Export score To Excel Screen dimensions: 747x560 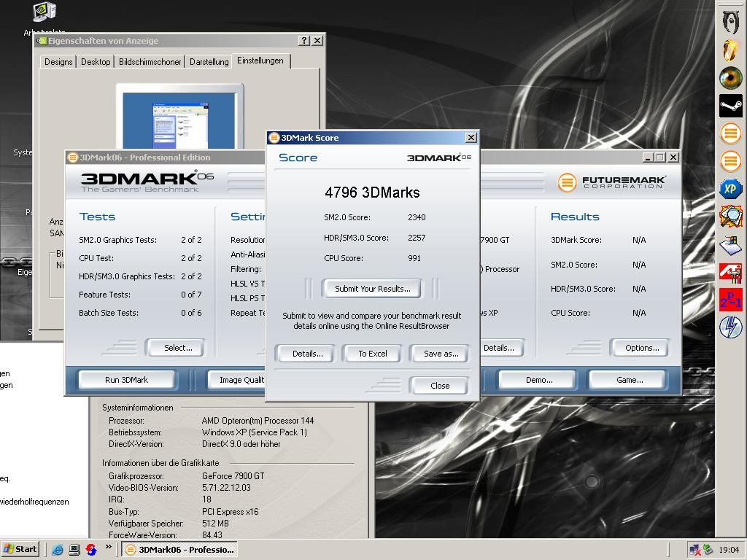point(372,354)
